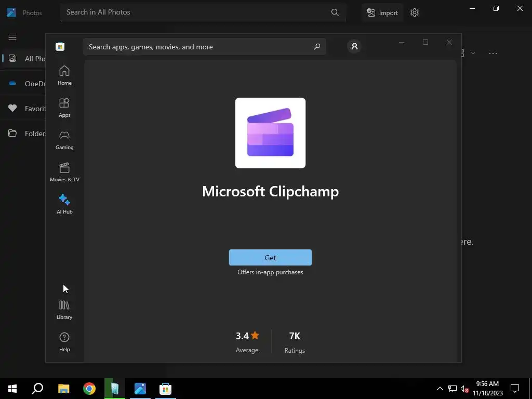Minimize the Photos window
The image size is (532, 399).
472,8
